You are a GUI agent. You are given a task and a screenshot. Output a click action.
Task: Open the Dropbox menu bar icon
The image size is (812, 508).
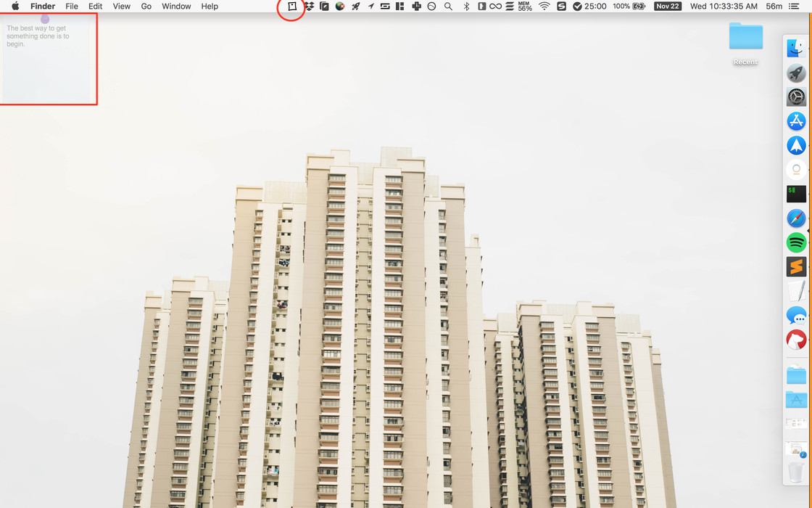[310, 7]
